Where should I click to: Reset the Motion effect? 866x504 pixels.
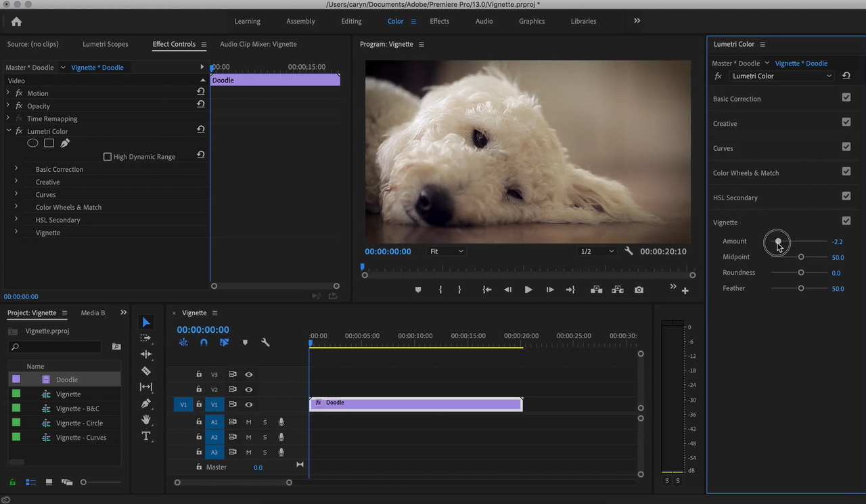pyautogui.click(x=201, y=91)
